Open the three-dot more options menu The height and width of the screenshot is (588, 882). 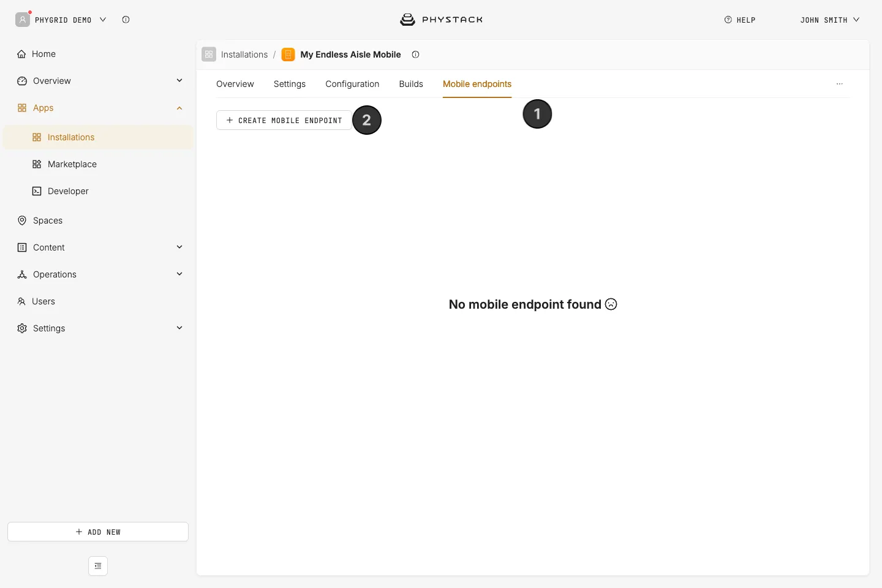coord(840,84)
